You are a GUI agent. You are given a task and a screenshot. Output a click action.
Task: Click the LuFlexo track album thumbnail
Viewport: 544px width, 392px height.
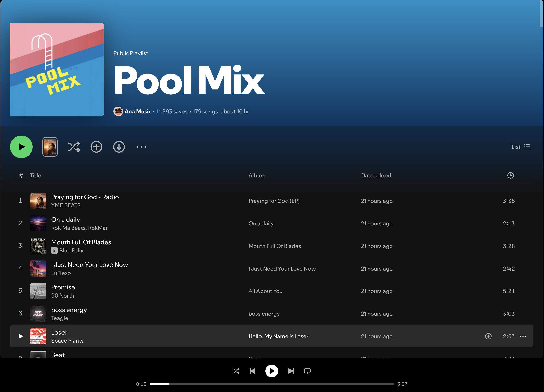pos(38,268)
